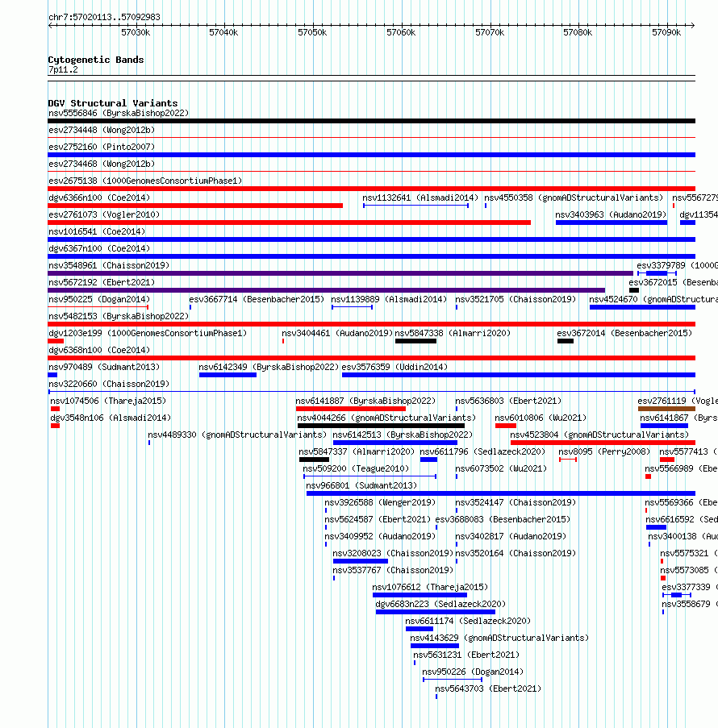Click nsv5847337 (Almarri2020) label
The height and width of the screenshot is (728, 718).
(x=357, y=451)
